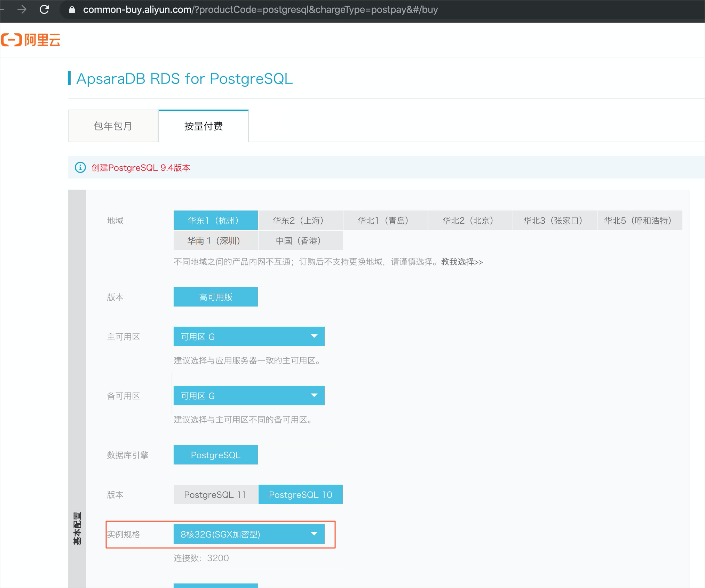The image size is (705, 588).
Task: Select region 华南 1（深圳）
Action: point(216,240)
